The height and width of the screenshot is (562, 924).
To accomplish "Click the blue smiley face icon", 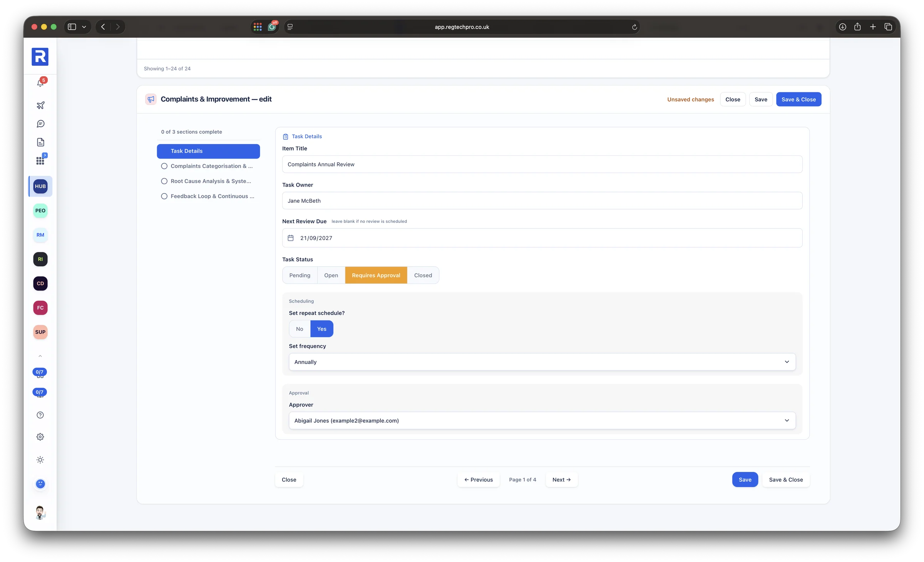I will (x=40, y=484).
